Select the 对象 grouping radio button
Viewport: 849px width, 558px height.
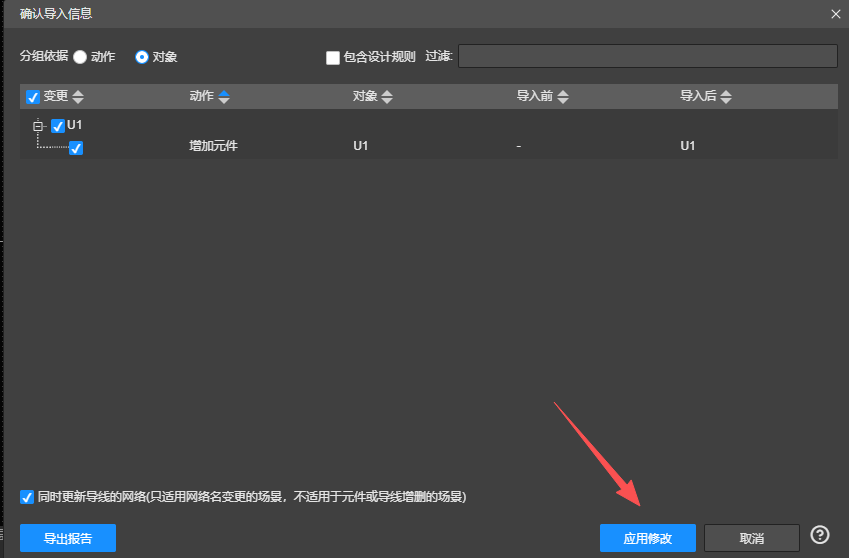point(142,57)
